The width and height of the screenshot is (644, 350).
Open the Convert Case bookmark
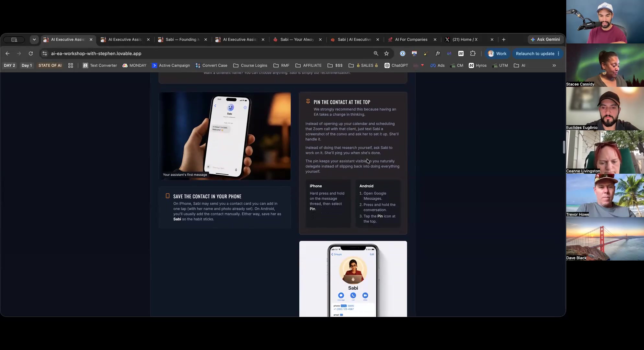click(211, 65)
